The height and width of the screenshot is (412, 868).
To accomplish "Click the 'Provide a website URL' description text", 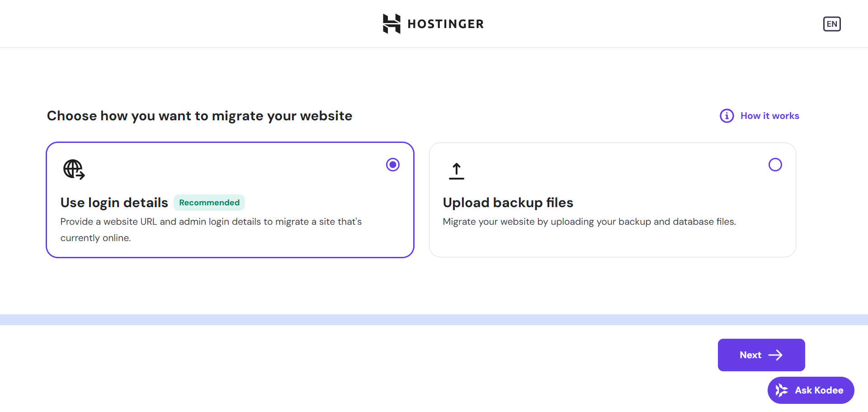I will [x=211, y=230].
